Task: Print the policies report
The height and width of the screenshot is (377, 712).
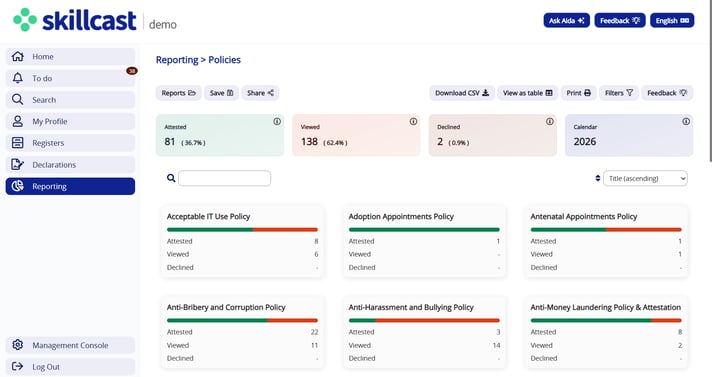Action: (578, 93)
